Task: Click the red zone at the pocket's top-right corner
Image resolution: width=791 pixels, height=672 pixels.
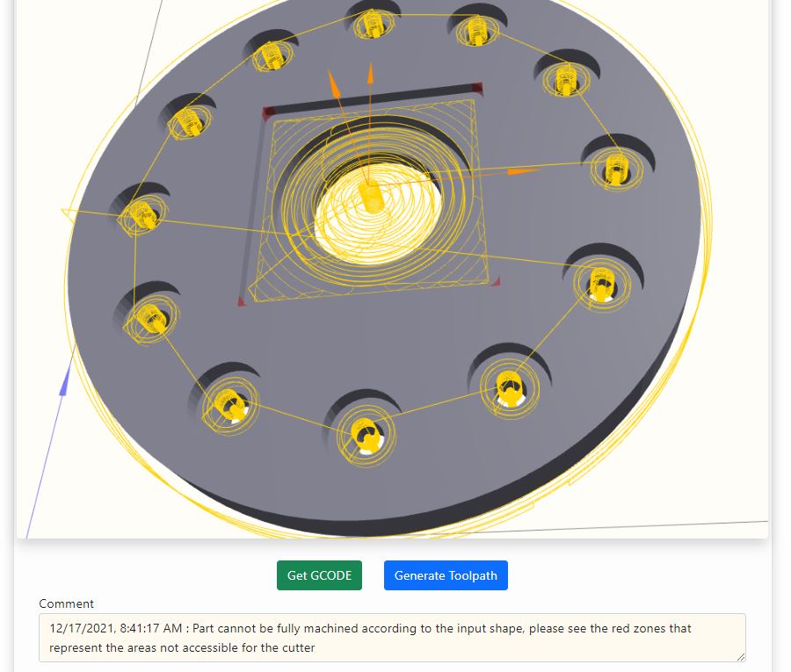Action: pos(477,90)
